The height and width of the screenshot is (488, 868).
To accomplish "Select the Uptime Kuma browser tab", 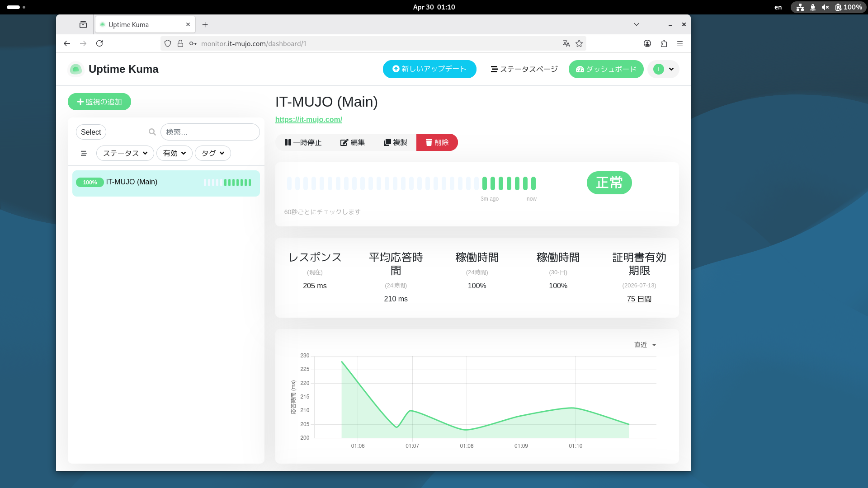I will 145,24.
